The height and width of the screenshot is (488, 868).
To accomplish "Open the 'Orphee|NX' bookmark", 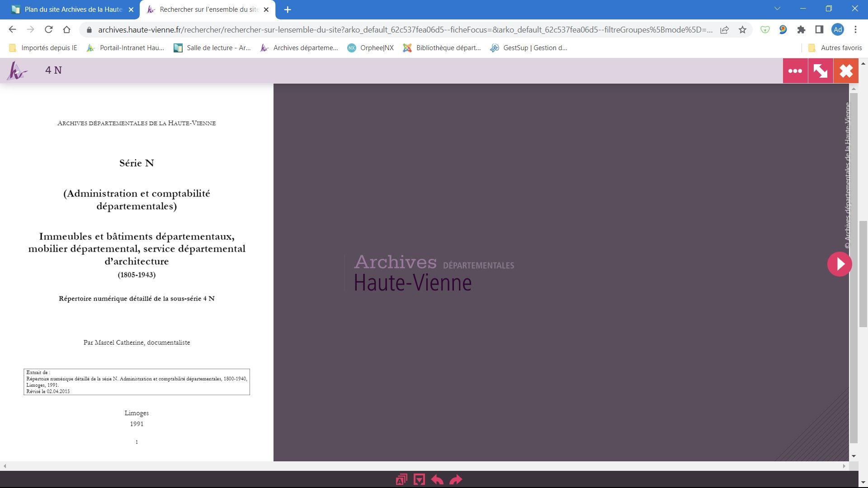I will [371, 48].
